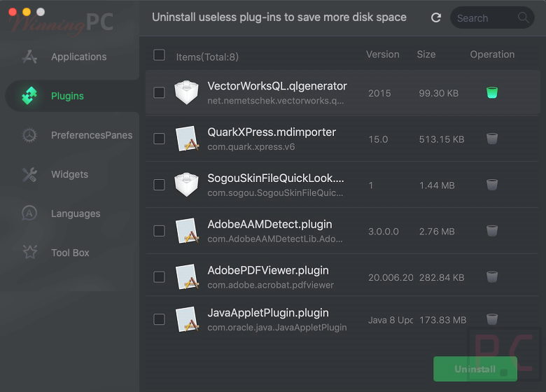Click the PreferencesPanes gear icon
Screen dimensions: 546x392
[x=29, y=135]
